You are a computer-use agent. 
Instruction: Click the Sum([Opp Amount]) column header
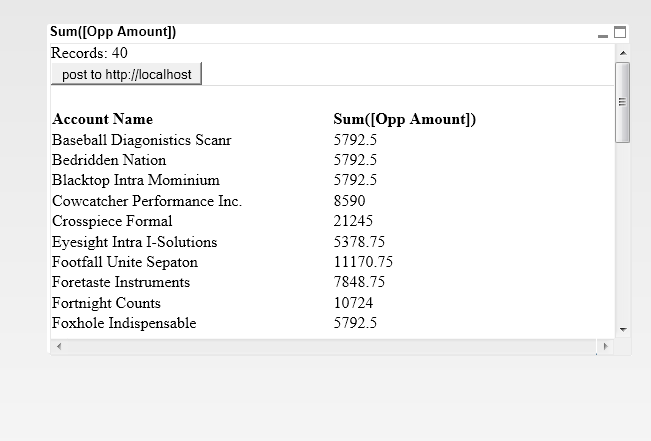pos(404,119)
